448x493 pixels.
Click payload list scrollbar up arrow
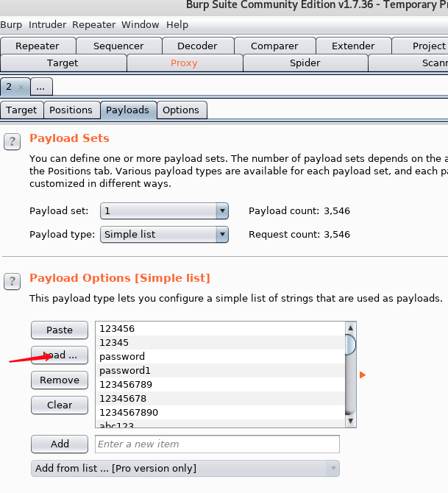click(351, 328)
